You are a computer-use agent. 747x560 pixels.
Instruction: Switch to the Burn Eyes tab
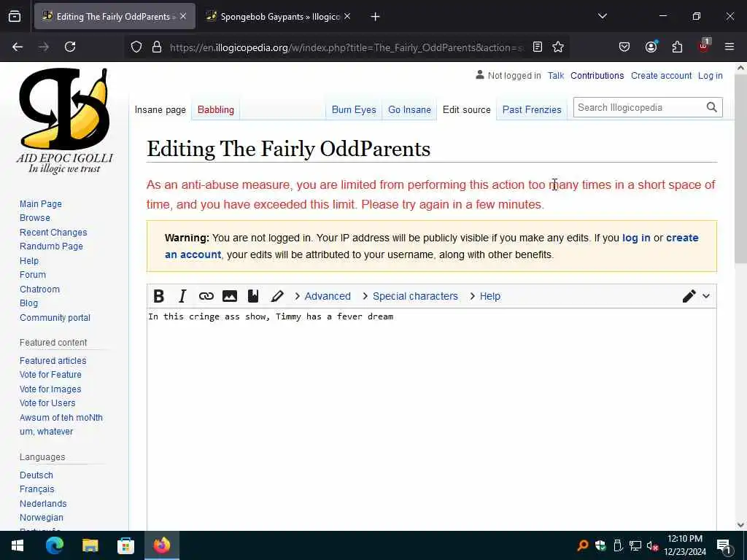tap(354, 110)
